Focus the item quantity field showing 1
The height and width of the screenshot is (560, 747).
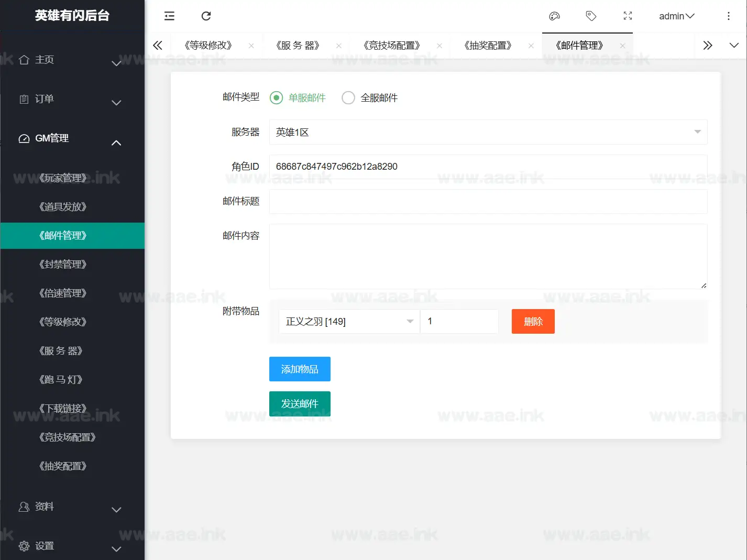459,322
